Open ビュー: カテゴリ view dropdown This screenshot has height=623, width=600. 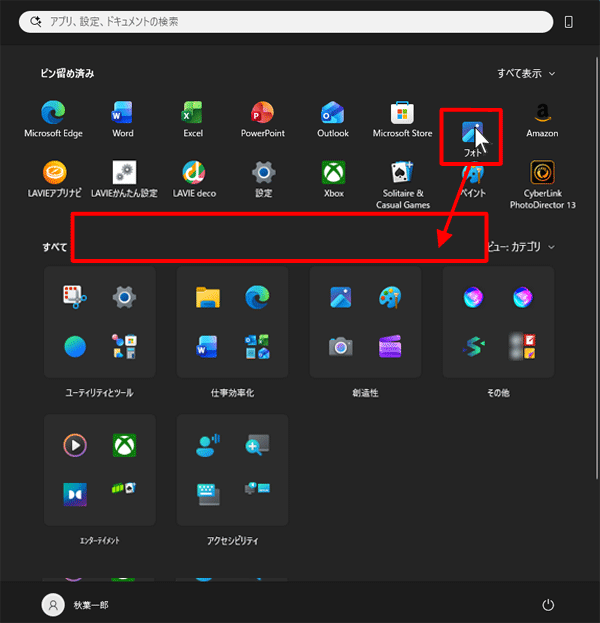coord(521,247)
